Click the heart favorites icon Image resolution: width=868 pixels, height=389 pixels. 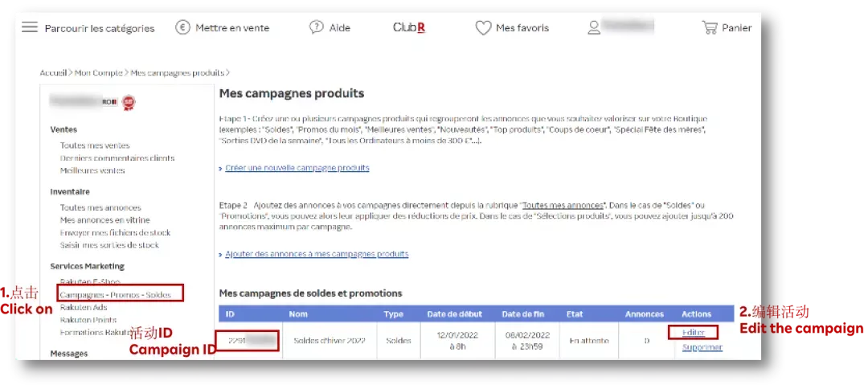483,27
